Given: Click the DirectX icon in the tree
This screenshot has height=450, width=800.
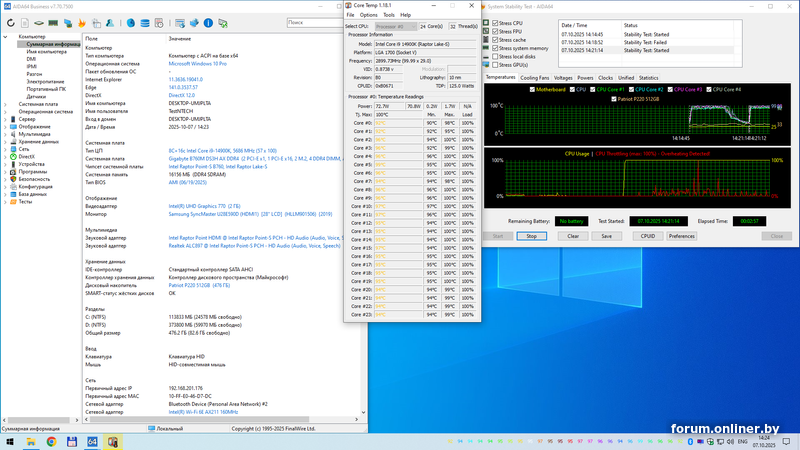Looking at the screenshot, I should pyautogui.click(x=13, y=156).
